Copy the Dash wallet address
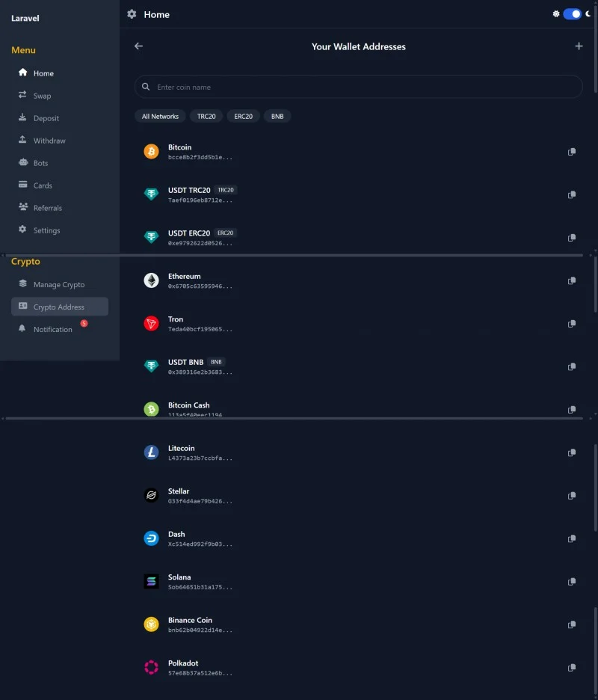Image resolution: width=598 pixels, height=700 pixels. (x=571, y=538)
